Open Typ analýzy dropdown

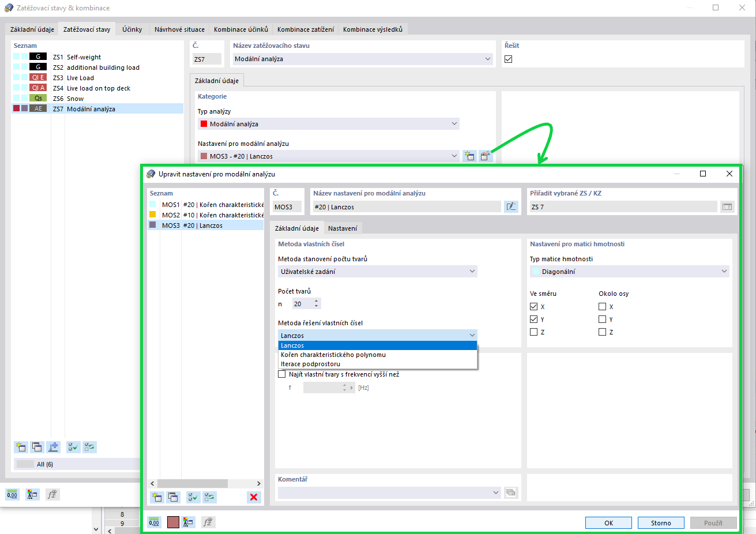tap(329, 123)
